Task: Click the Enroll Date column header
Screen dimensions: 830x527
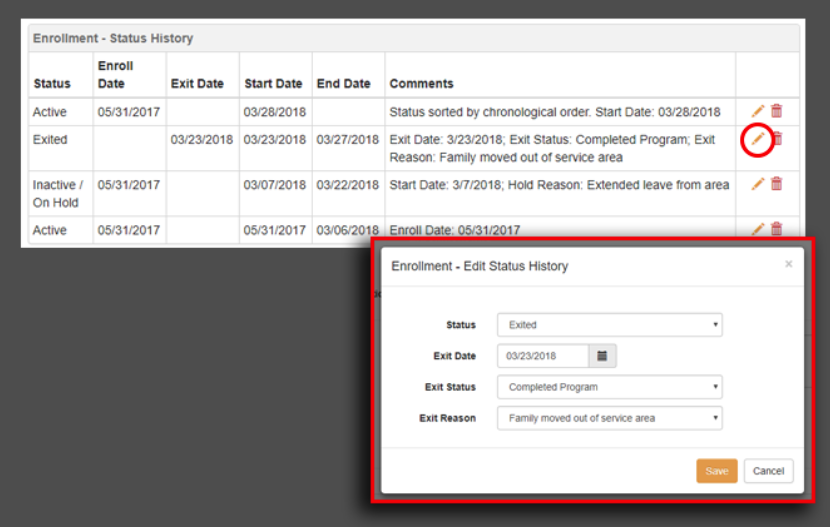Action: point(115,75)
